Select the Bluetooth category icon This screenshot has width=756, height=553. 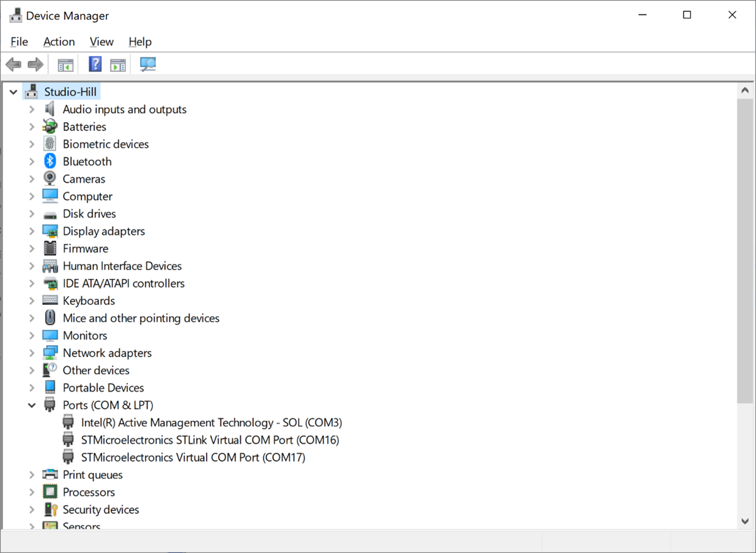(50, 162)
